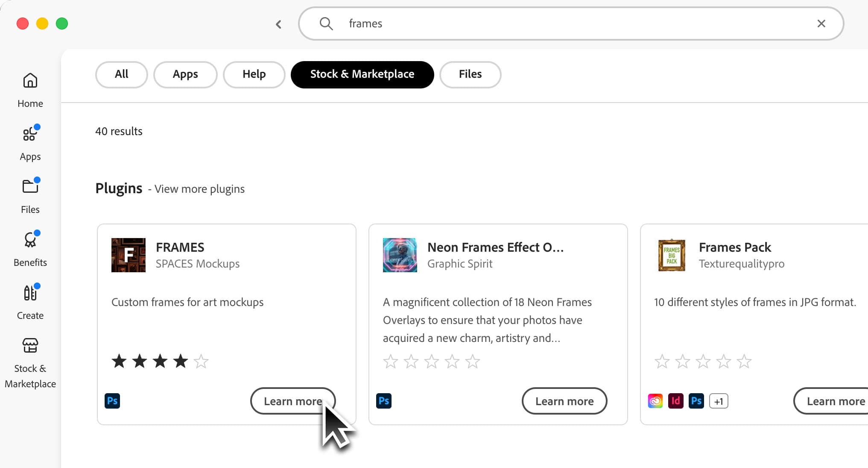The height and width of the screenshot is (468, 868).
Task: Click the Neon Frames Effect O... title
Action: point(495,247)
